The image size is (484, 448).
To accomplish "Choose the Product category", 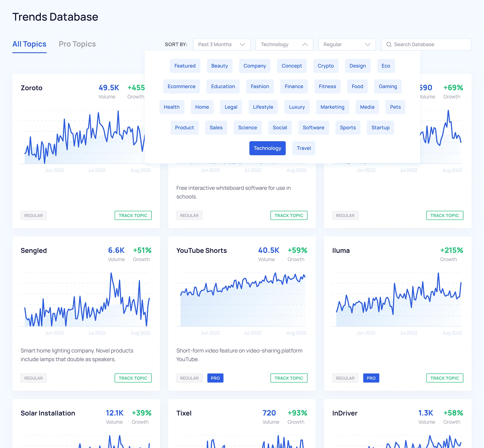I will 184,128.
